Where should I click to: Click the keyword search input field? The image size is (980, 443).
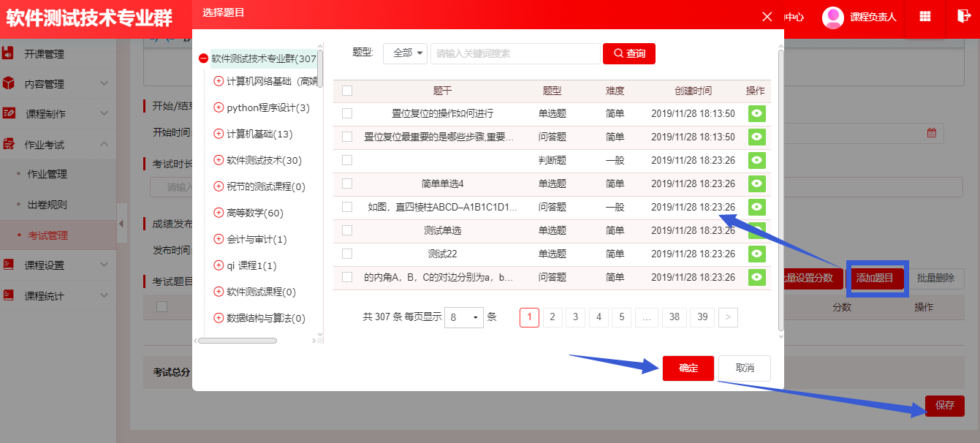pos(515,53)
